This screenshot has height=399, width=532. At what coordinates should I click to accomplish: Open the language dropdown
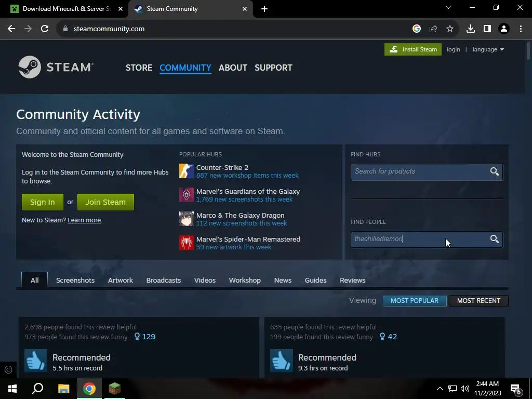(x=488, y=49)
